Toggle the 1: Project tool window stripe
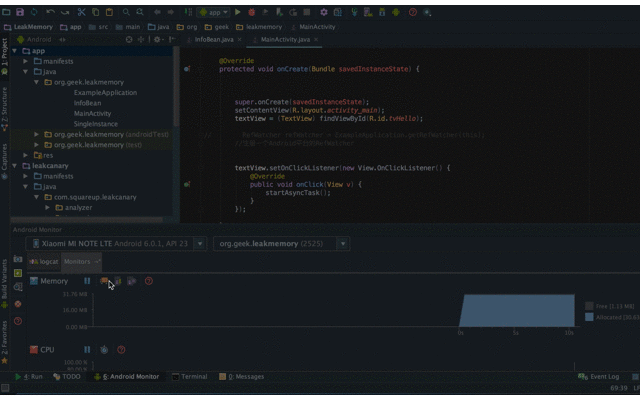Viewport: 640px width, 400px height. click(4, 56)
